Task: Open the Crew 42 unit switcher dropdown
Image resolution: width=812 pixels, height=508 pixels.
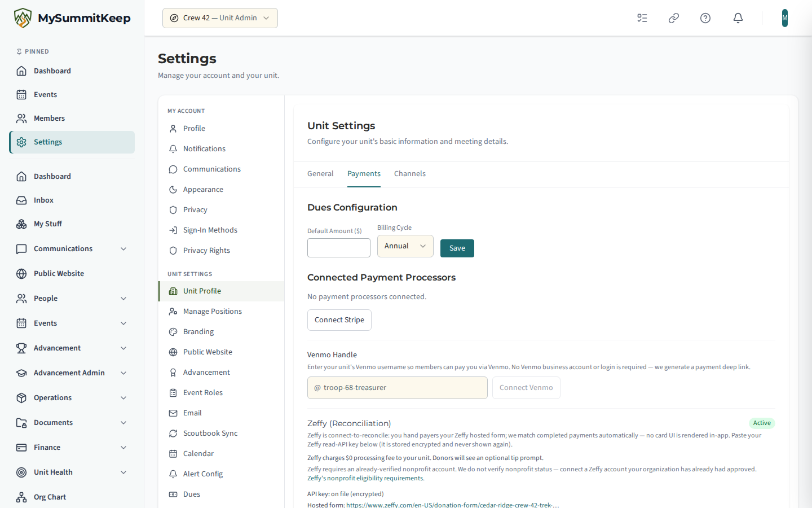Action: [220, 18]
